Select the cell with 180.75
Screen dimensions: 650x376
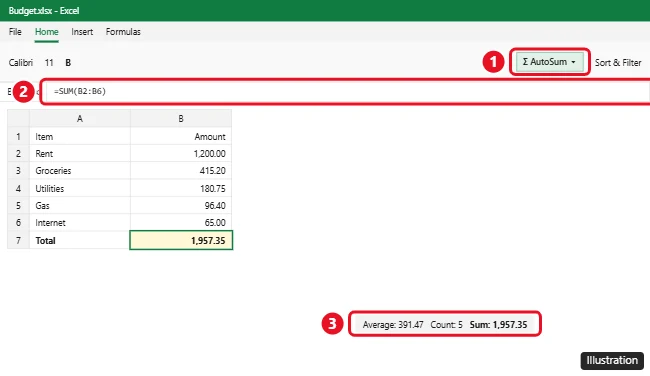(x=181, y=188)
